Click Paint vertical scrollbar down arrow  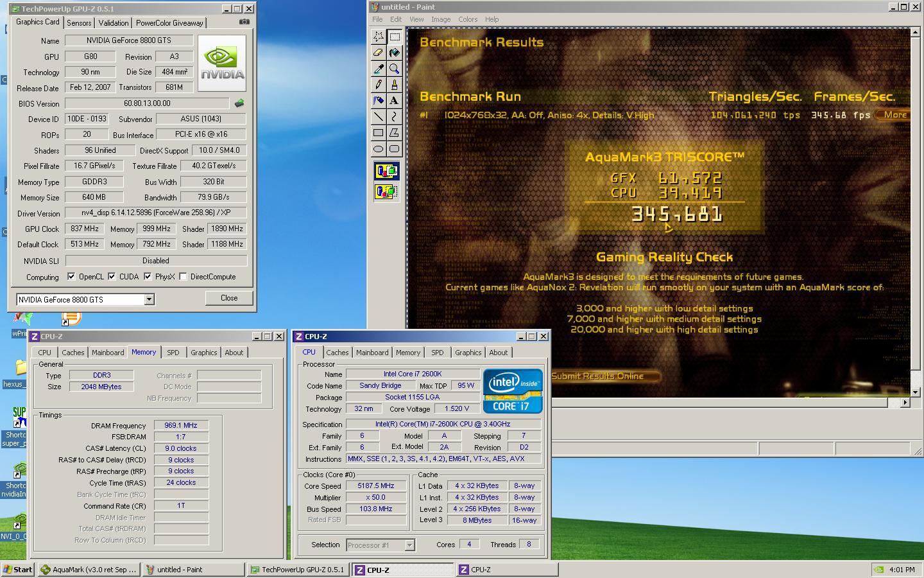(x=916, y=392)
